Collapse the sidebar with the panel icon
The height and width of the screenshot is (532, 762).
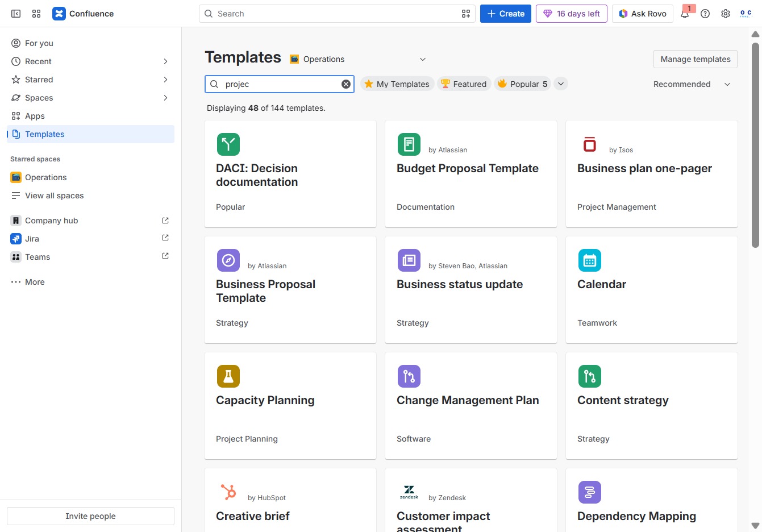[x=16, y=14]
